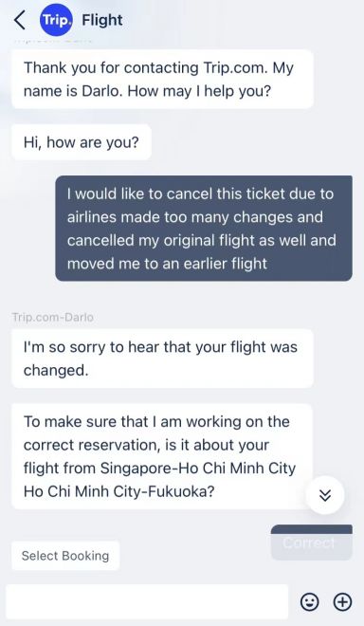Image resolution: width=364 pixels, height=626 pixels.
Task: Go back using the back arrow
Action: tap(20, 20)
